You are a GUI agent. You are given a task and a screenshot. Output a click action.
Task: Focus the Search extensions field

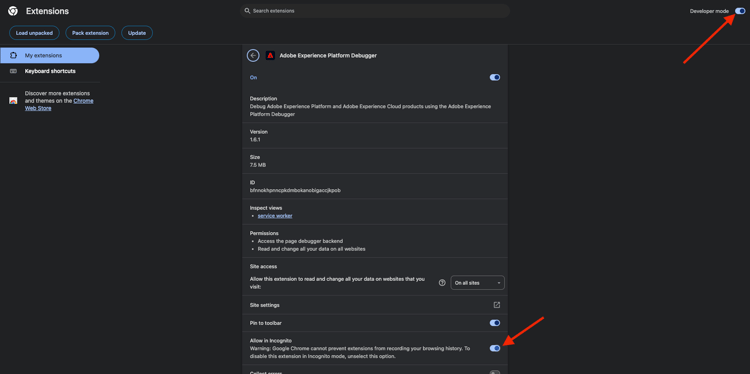point(375,11)
